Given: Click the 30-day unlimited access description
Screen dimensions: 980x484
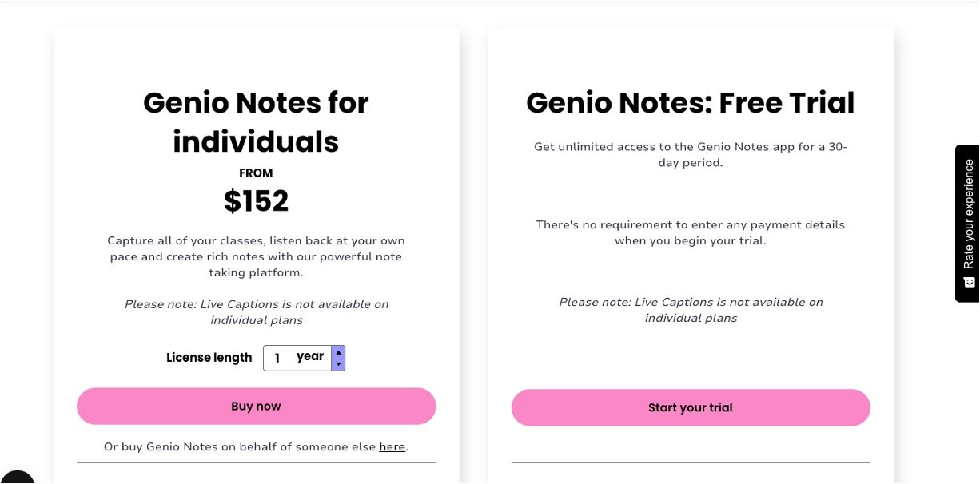Looking at the screenshot, I should coord(691,155).
